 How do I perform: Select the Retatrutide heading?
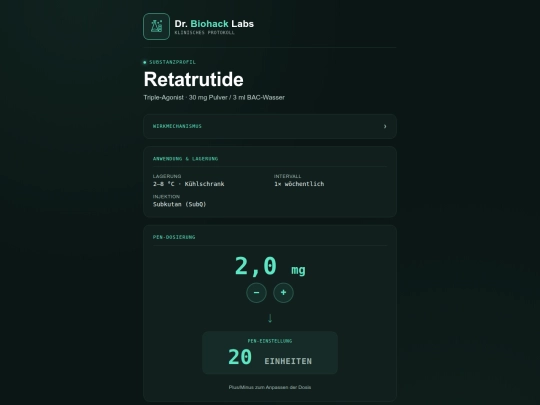[194, 80]
